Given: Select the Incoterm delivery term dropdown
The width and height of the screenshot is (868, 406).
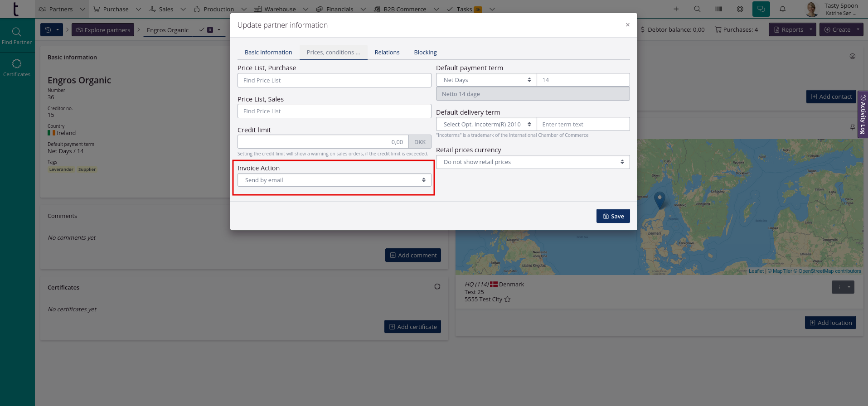Looking at the screenshot, I should point(486,124).
